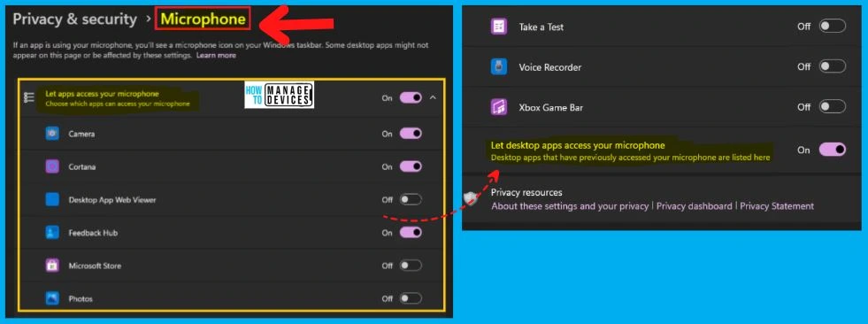Click the Microphone breadcrumb title
868x324 pixels.
pos(204,19)
